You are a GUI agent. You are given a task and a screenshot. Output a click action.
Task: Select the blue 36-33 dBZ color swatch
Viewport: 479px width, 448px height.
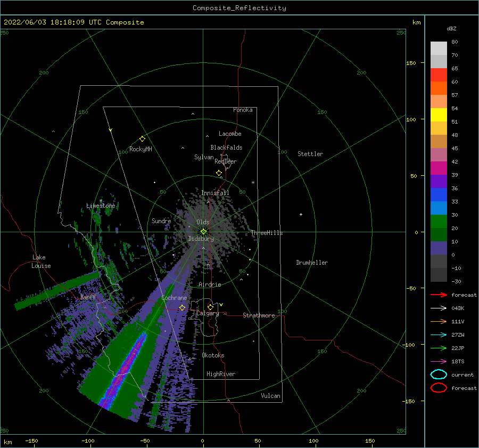point(439,195)
